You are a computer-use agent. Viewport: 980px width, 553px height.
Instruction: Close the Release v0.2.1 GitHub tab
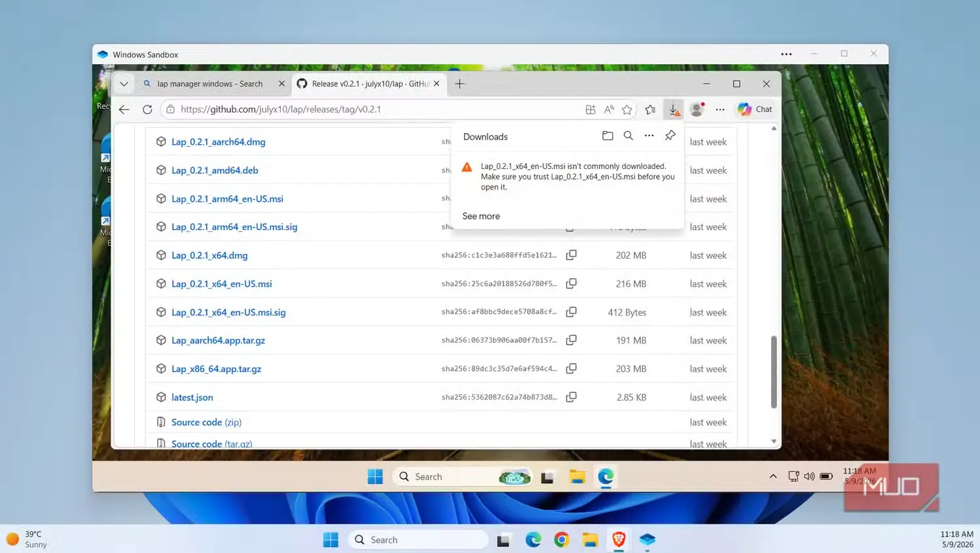pyautogui.click(x=437, y=84)
